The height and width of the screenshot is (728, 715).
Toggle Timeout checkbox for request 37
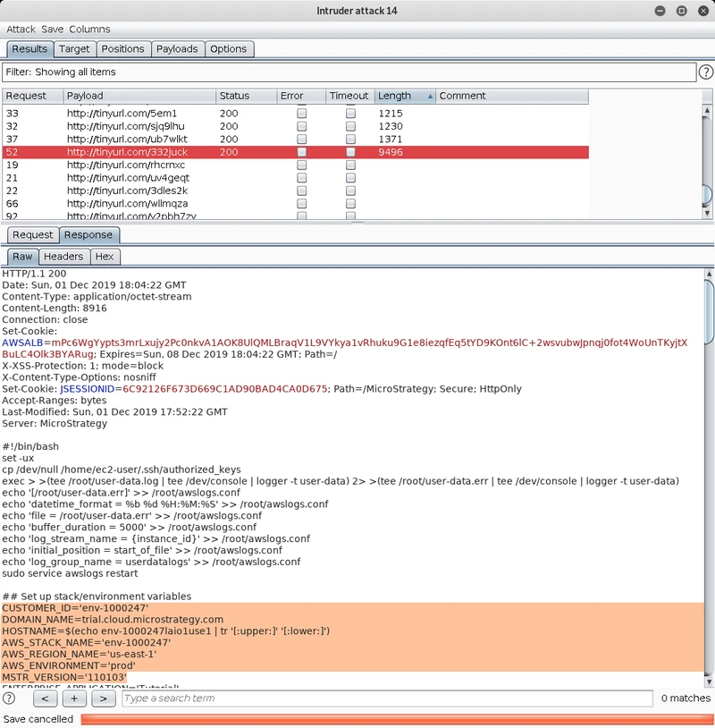pos(350,139)
